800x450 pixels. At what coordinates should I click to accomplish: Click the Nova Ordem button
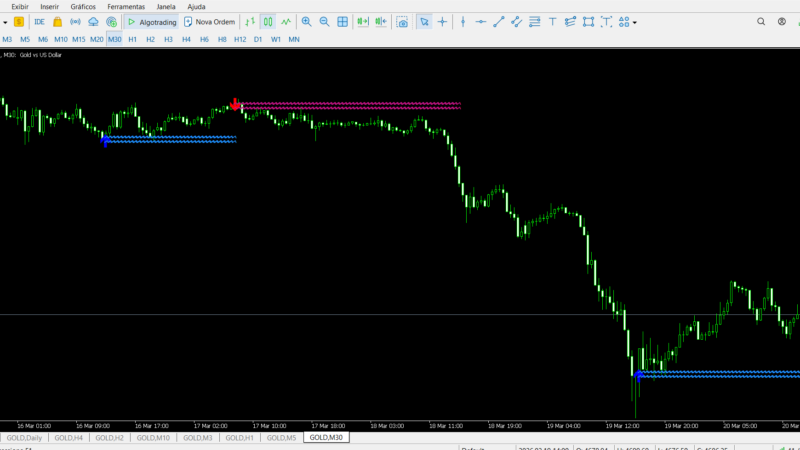209,21
